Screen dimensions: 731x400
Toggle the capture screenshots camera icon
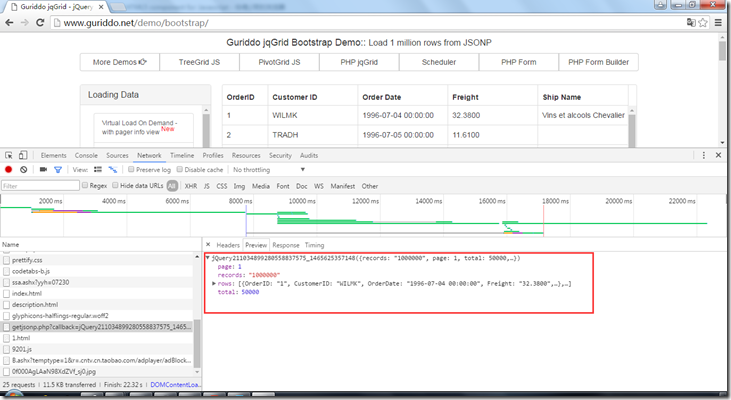(x=42, y=170)
